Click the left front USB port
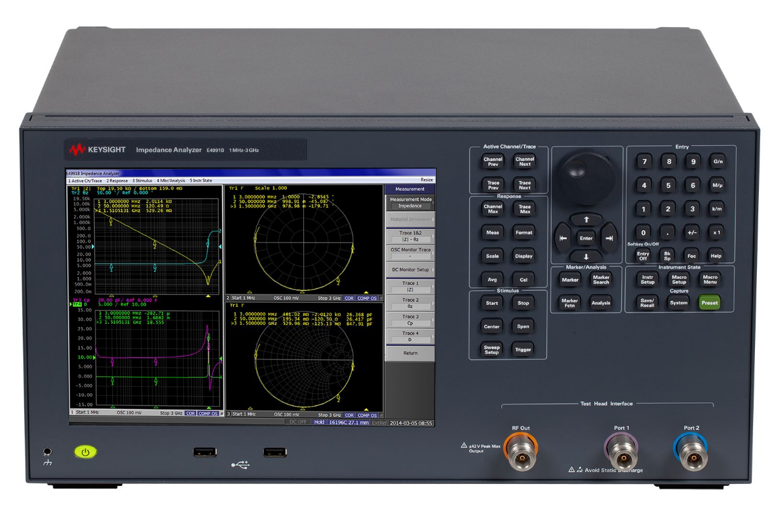Screen dimensions: 779x532 (204, 452)
